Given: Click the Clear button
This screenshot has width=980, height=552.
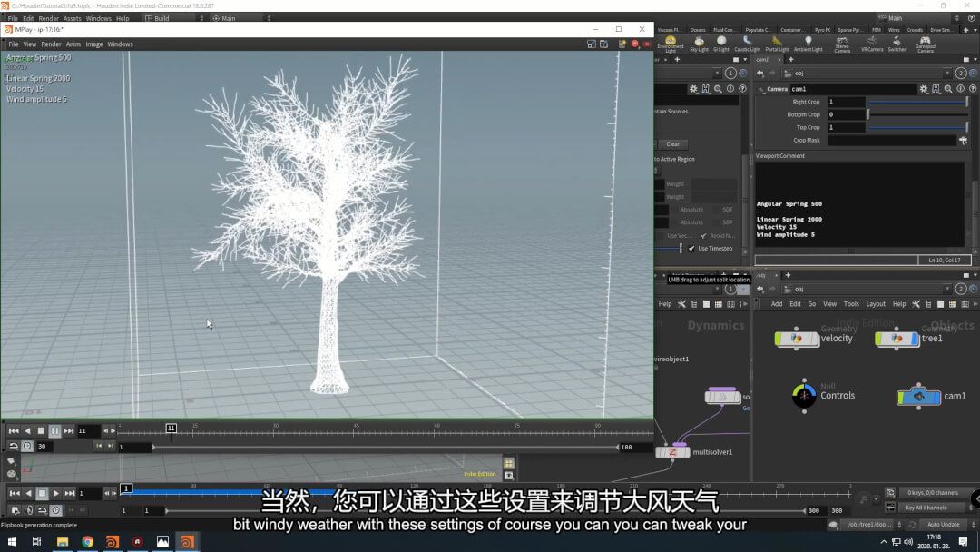Looking at the screenshot, I should pos(672,143).
